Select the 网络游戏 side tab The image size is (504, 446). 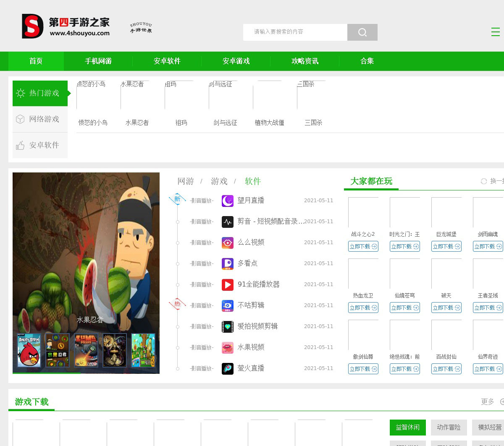(40, 119)
